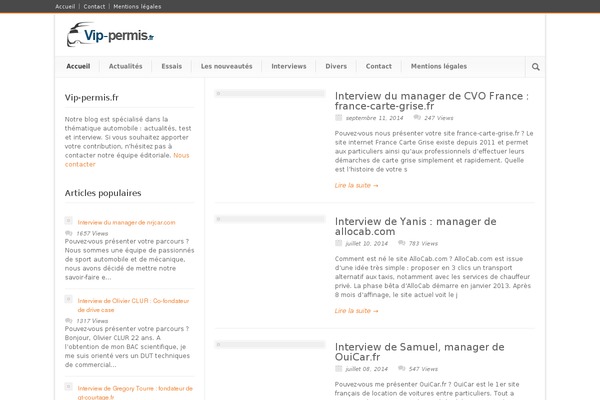600x400 pixels.
Task: Open the Essais menu item
Action: click(171, 66)
